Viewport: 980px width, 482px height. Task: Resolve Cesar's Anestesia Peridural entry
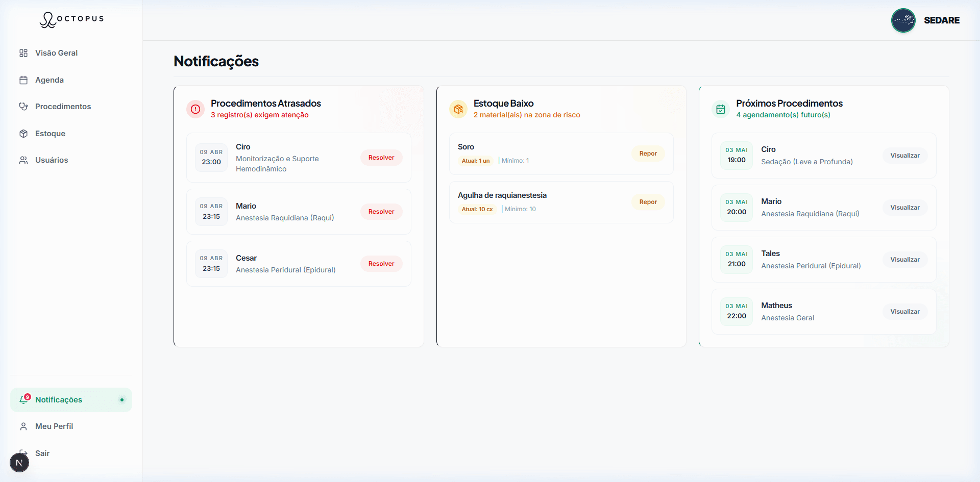coord(381,264)
